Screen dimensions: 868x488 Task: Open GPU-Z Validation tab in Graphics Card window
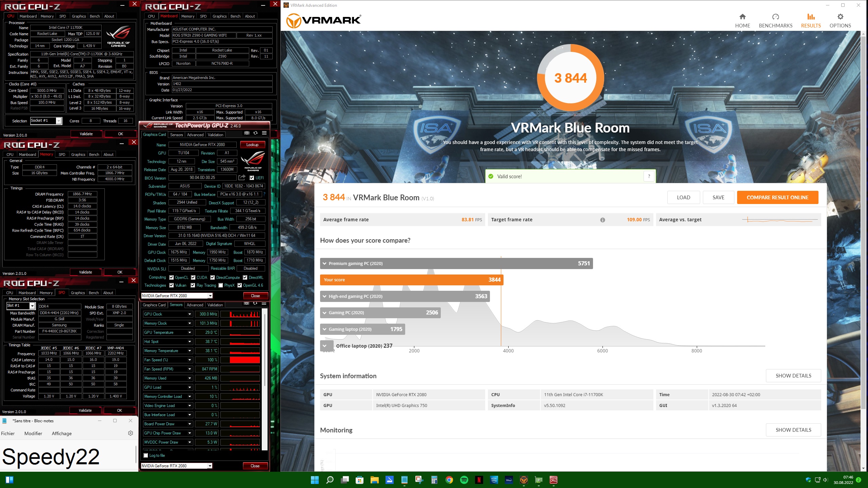click(x=216, y=135)
